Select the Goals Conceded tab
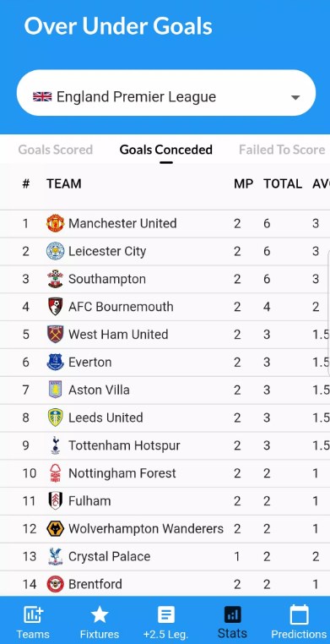The width and height of the screenshot is (330, 644). pos(166,150)
